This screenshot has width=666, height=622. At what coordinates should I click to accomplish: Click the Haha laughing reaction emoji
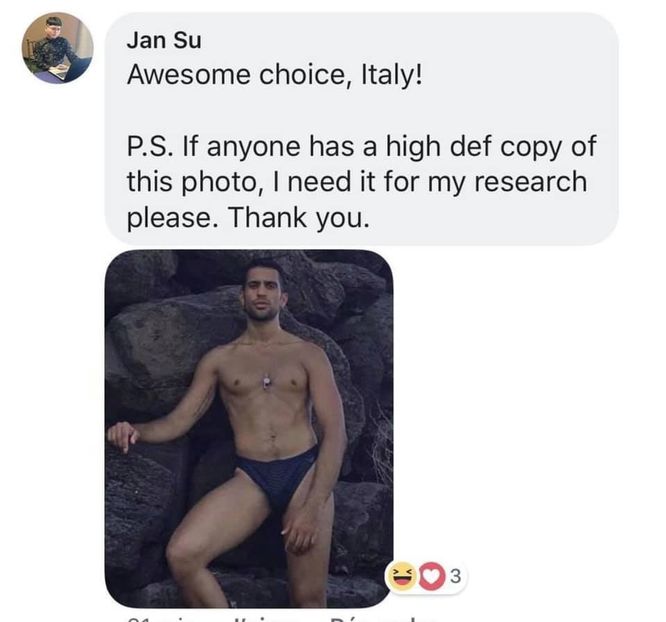click(401, 576)
